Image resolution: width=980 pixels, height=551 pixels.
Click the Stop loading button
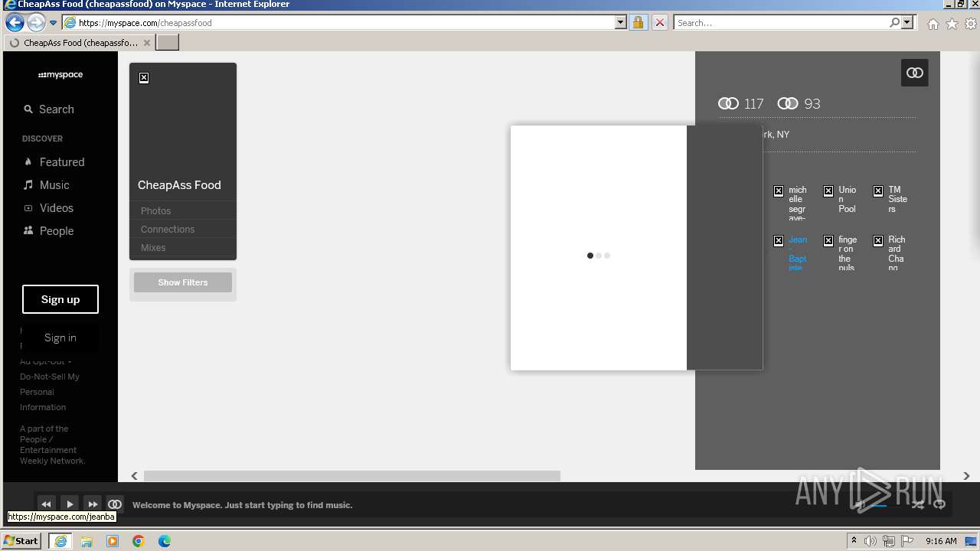point(660,23)
